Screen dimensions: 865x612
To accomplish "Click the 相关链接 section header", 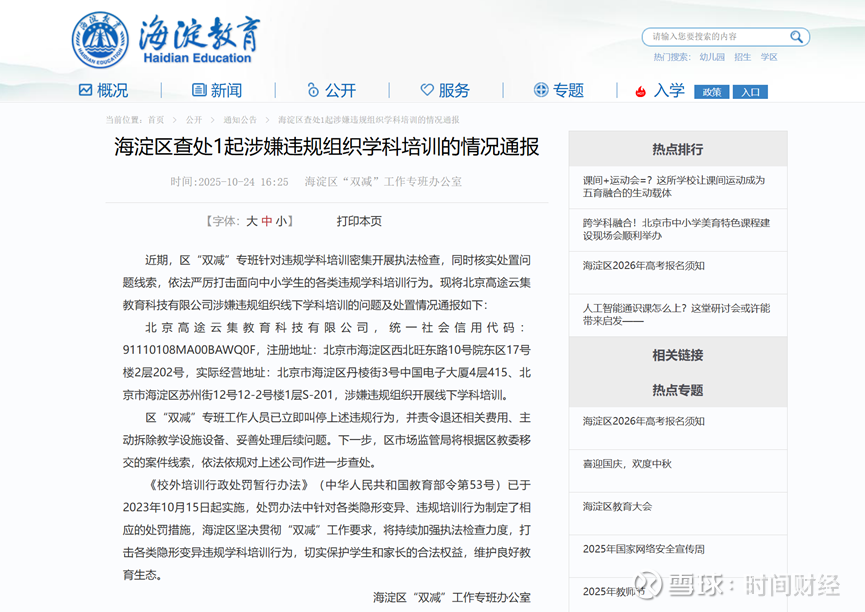I will [678, 355].
